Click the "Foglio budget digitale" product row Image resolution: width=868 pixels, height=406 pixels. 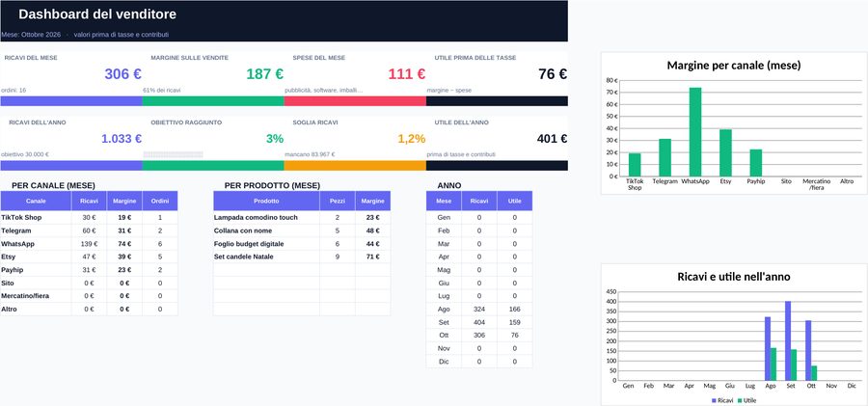(302, 244)
